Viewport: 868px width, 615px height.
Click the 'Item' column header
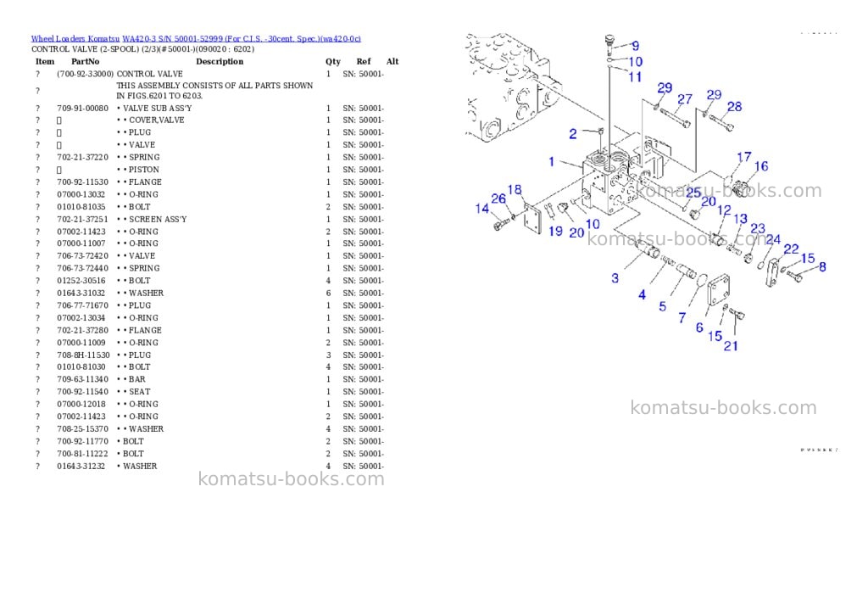tap(45, 61)
